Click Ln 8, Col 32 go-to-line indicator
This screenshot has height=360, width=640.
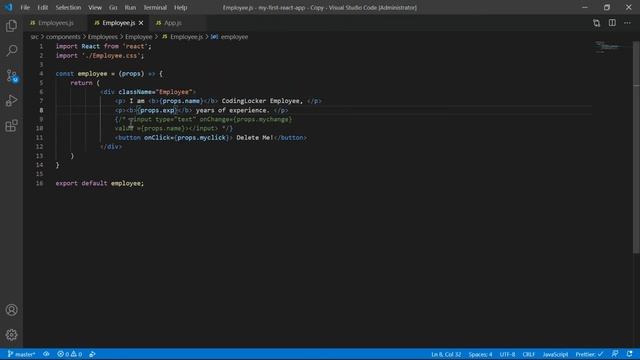446,354
